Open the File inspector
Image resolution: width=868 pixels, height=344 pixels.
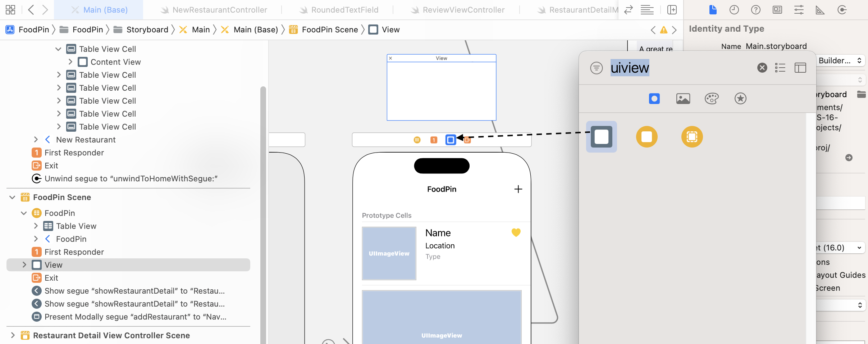712,10
